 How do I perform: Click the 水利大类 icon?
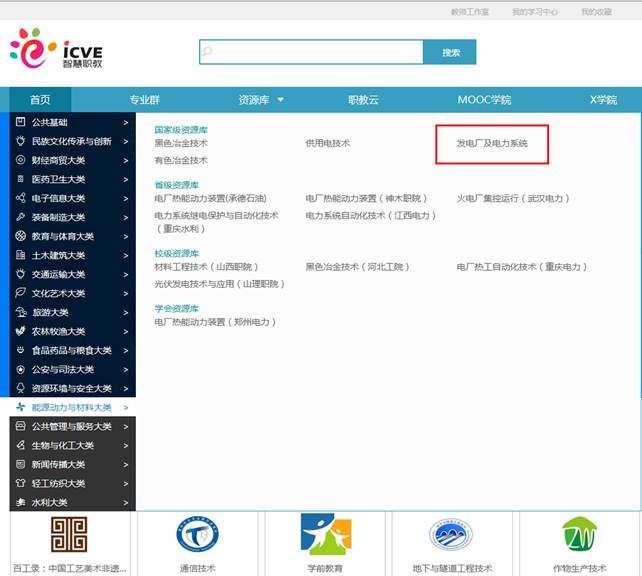click(20, 502)
